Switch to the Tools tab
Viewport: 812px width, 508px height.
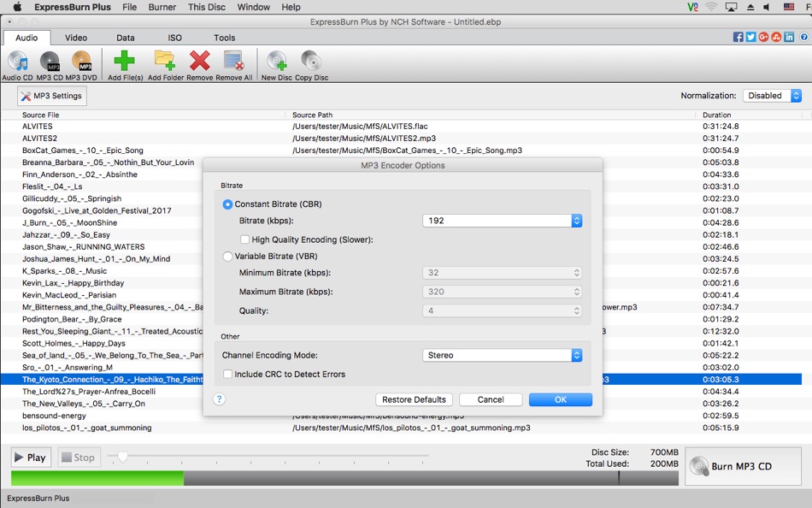(x=224, y=38)
